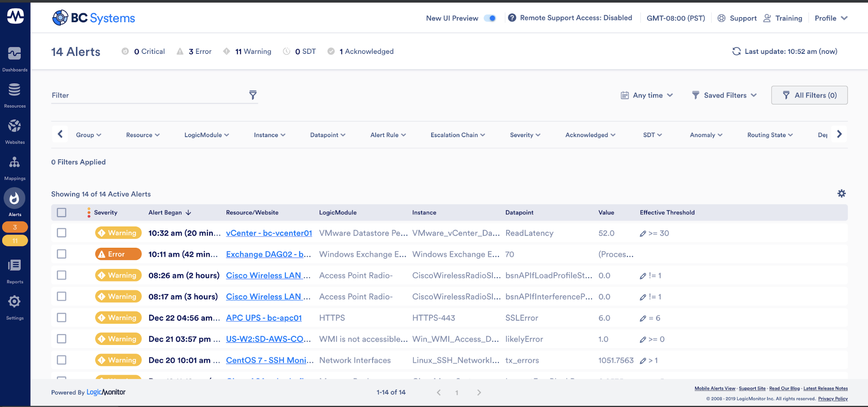Image resolution: width=868 pixels, height=407 pixels.
Task: Click the Acknowledged check icon in summary
Action: 331,51
